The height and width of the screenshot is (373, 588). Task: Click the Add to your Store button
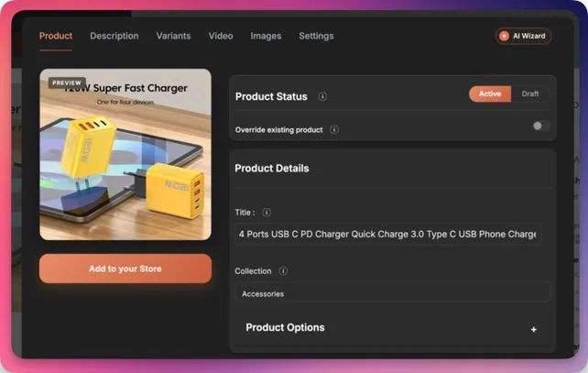tap(125, 269)
